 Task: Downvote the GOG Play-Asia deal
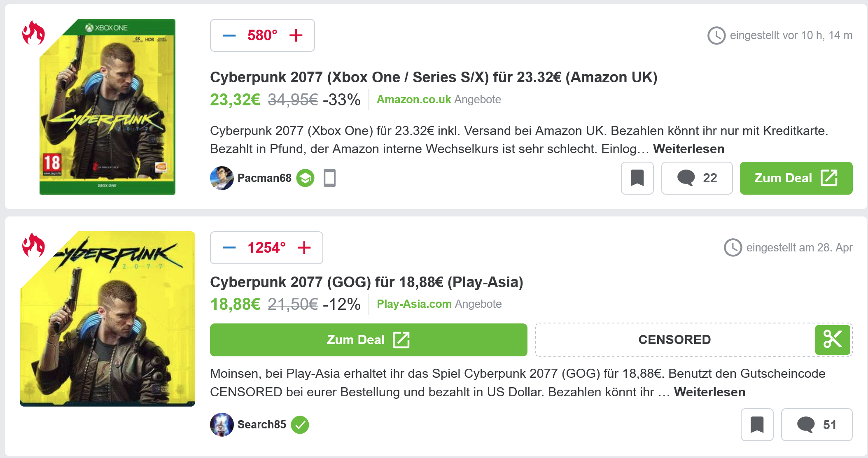point(229,248)
